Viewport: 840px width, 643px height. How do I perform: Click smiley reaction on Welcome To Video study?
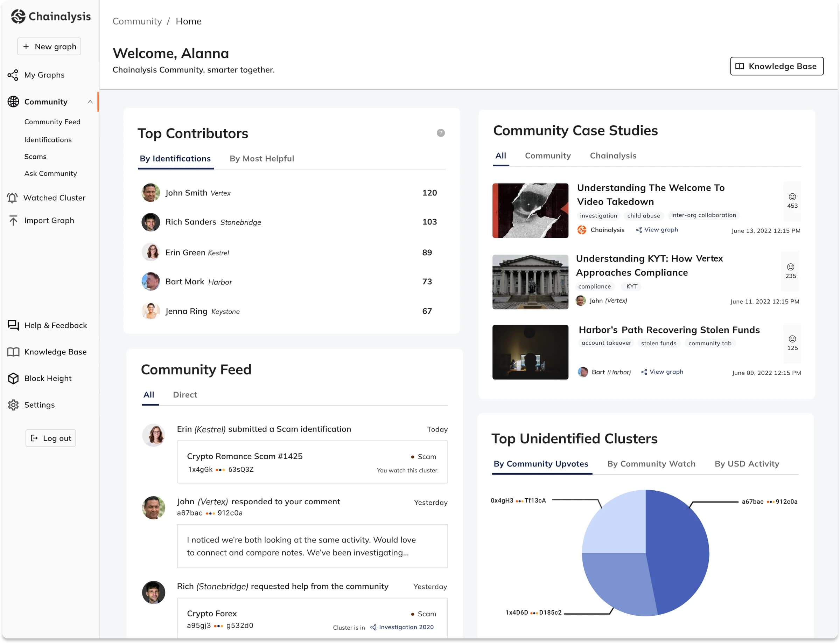click(x=792, y=197)
